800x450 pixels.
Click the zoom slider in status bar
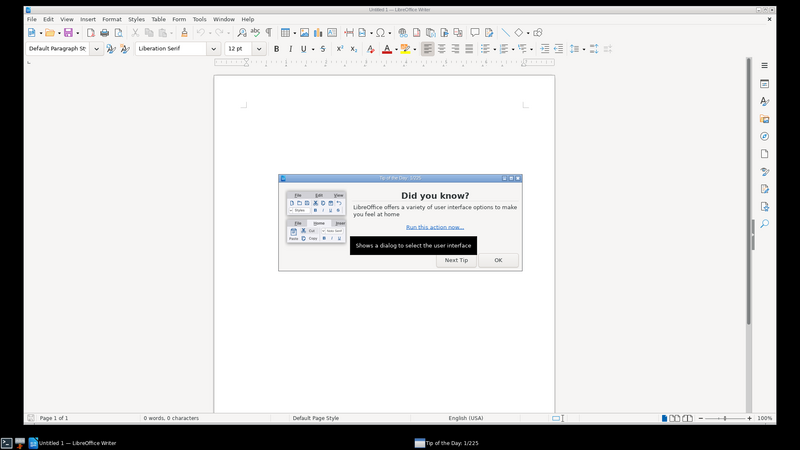pyautogui.click(x=724, y=418)
